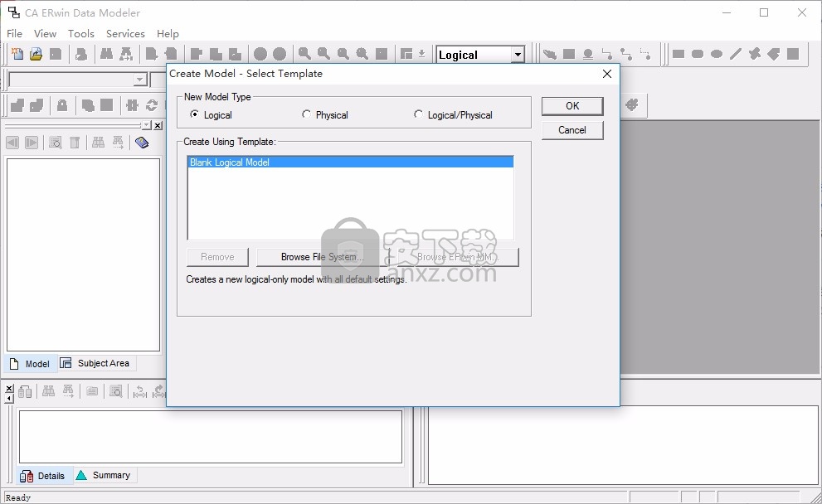Choose the Logical/Physical radio button
Viewport: 822px width, 504px height.
tap(418, 114)
